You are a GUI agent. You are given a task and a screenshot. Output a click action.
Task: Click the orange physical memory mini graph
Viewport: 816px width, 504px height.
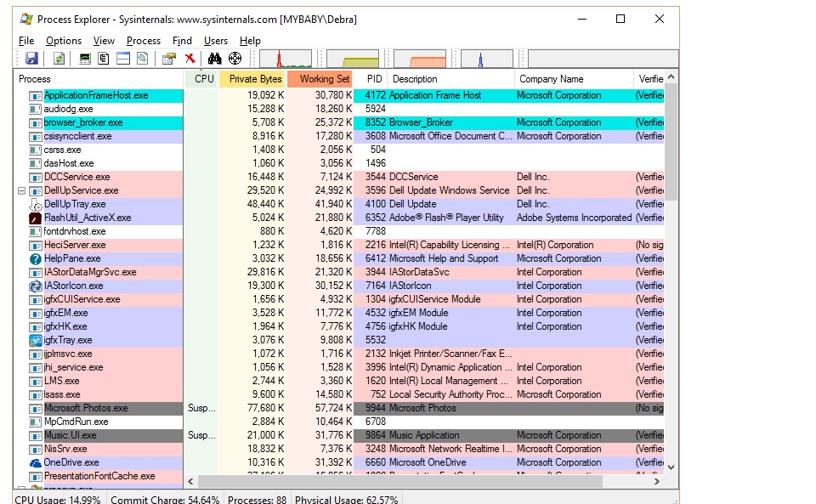[x=419, y=59]
